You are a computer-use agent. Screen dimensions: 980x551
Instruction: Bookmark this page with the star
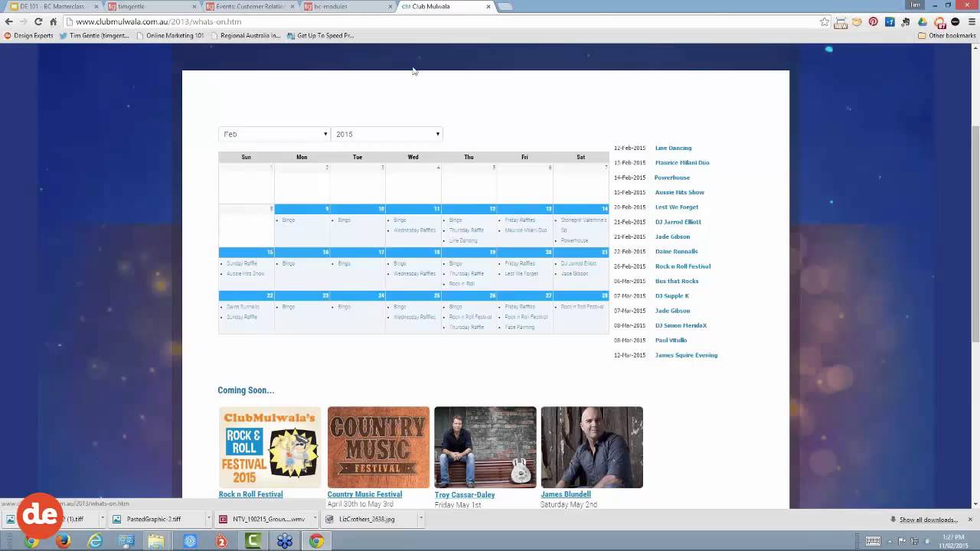click(825, 21)
